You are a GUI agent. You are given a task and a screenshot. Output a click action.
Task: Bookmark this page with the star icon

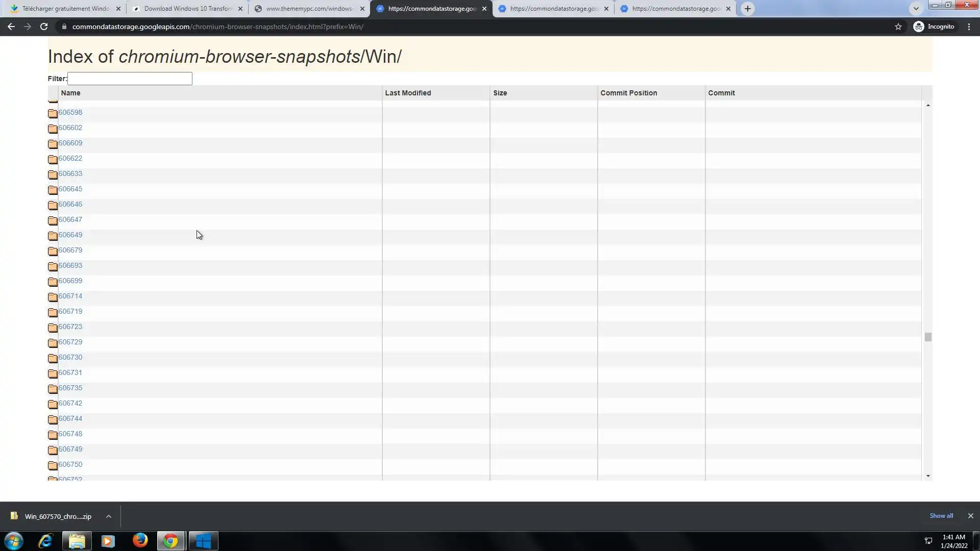[x=898, y=27]
